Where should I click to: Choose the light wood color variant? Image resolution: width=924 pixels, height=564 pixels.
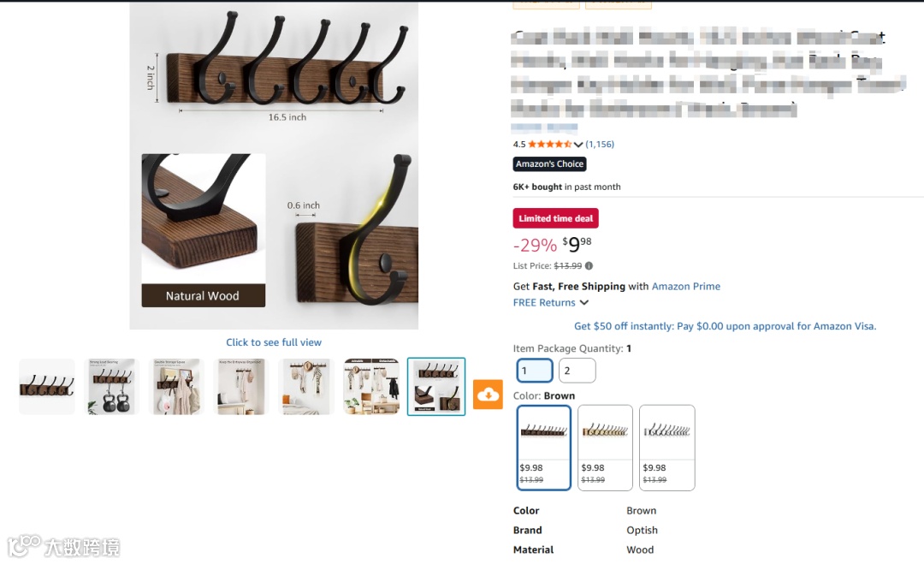click(x=605, y=448)
